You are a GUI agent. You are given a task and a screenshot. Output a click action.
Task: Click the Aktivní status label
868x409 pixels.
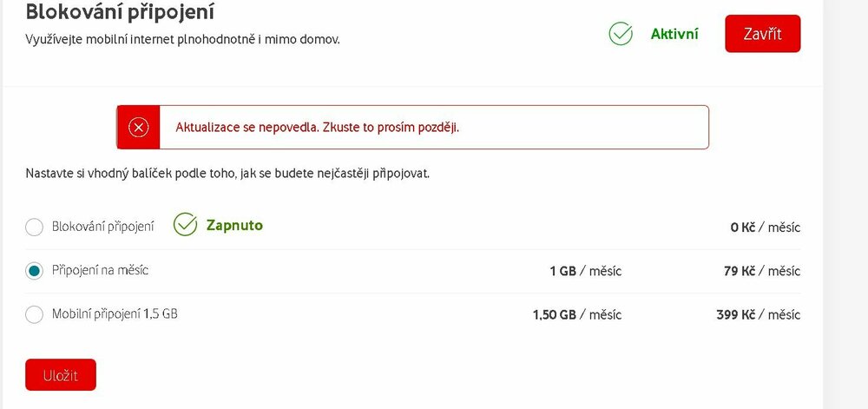coord(674,34)
